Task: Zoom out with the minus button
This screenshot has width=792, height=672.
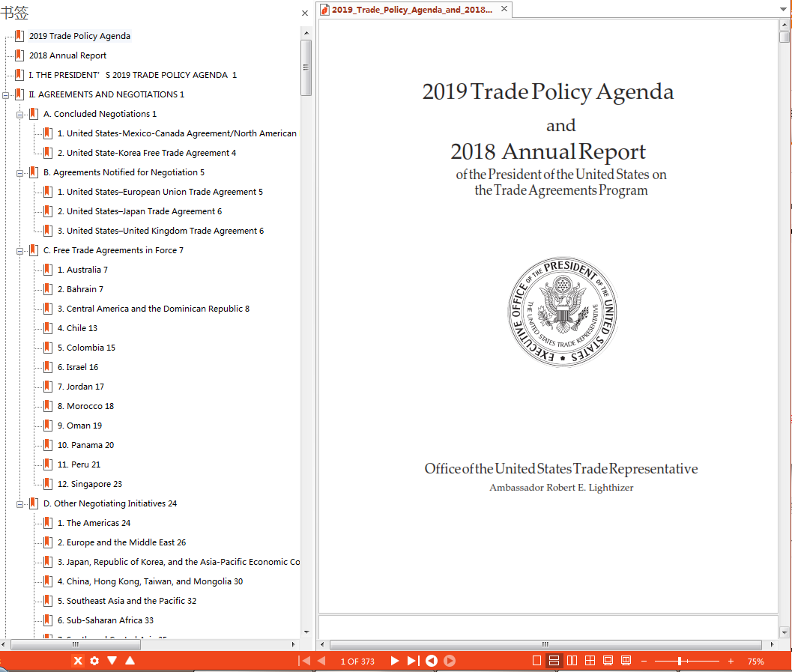Action: click(x=644, y=661)
